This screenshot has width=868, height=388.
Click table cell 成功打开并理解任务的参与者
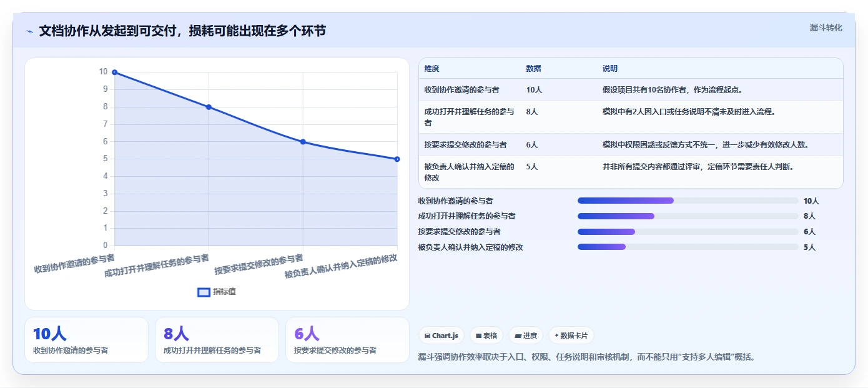(x=470, y=117)
